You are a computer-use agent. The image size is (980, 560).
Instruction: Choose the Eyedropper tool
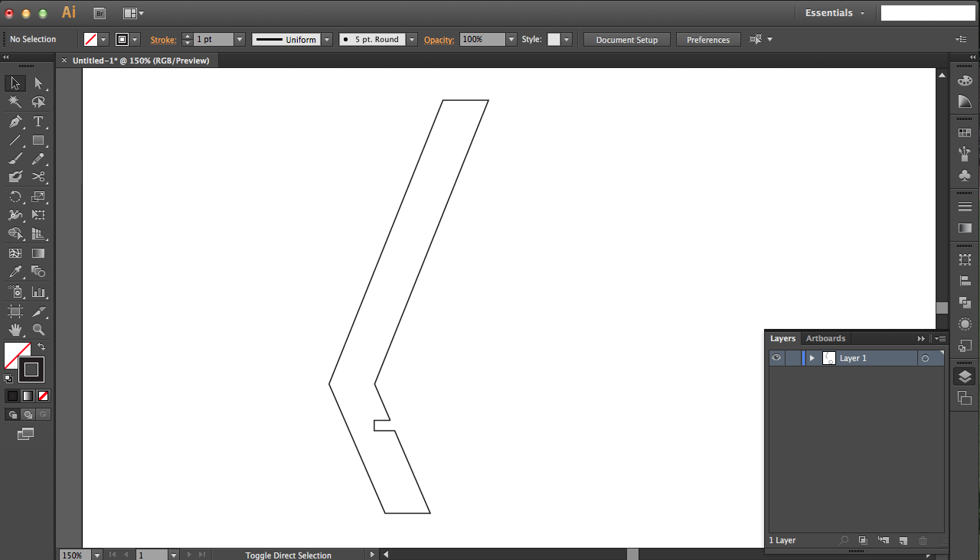[x=15, y=272]
